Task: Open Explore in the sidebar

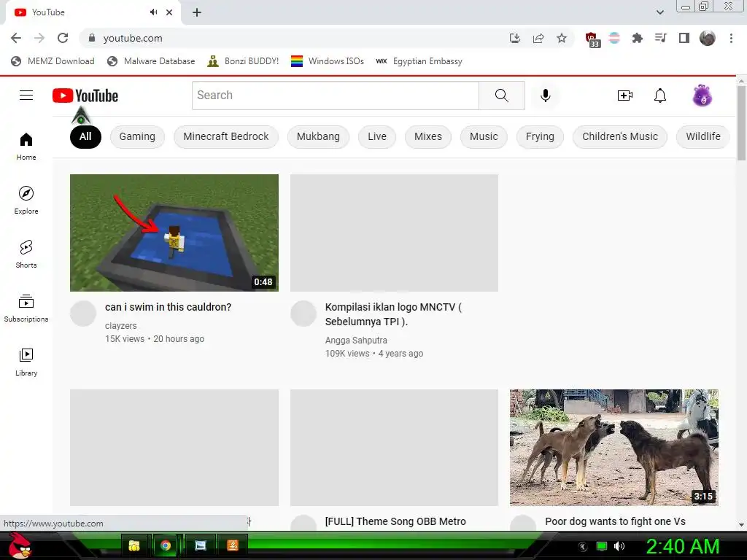Action: 26,201
